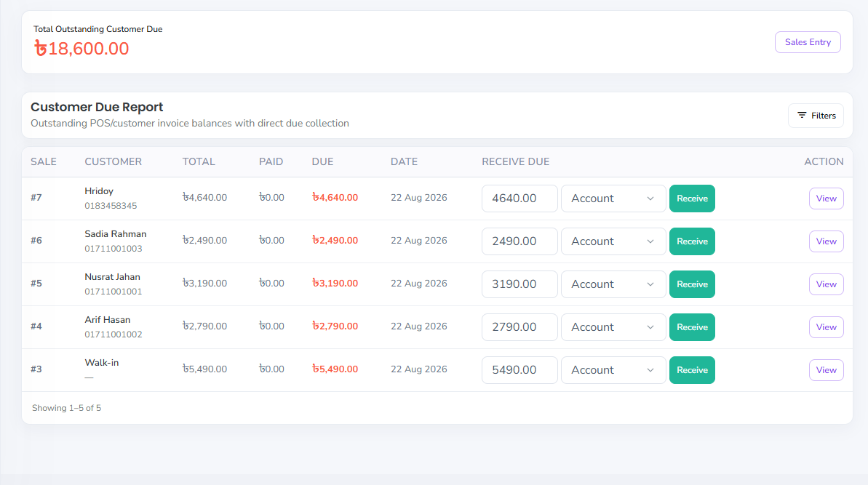The width and height of the screenshot is (868, 485).
Task: Edit the 2490.00 receive amount field
Action: tap(519, 241)
